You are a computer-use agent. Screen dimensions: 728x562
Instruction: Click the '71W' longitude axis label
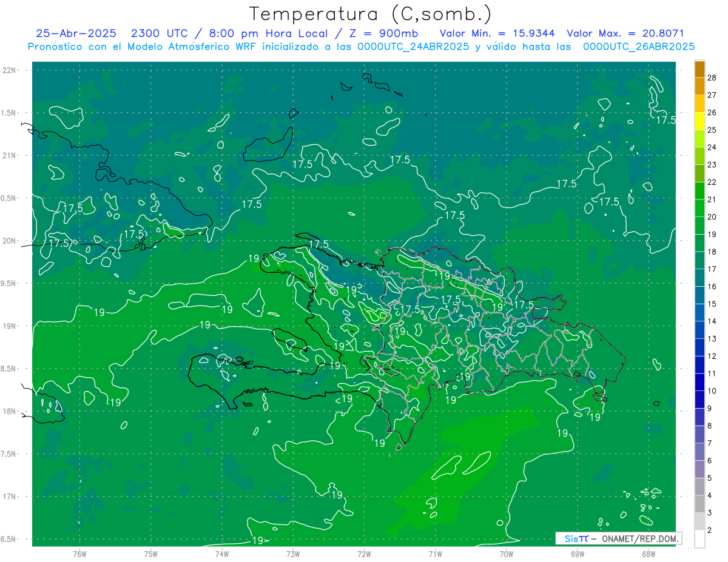[x=435, y=554]
